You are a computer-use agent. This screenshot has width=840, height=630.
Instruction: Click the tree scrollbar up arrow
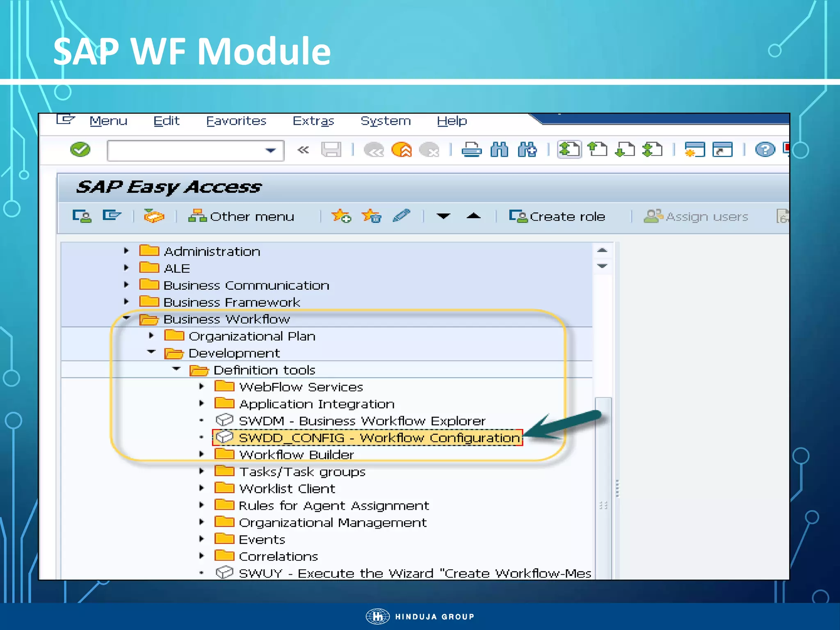(x=602, y=250)
